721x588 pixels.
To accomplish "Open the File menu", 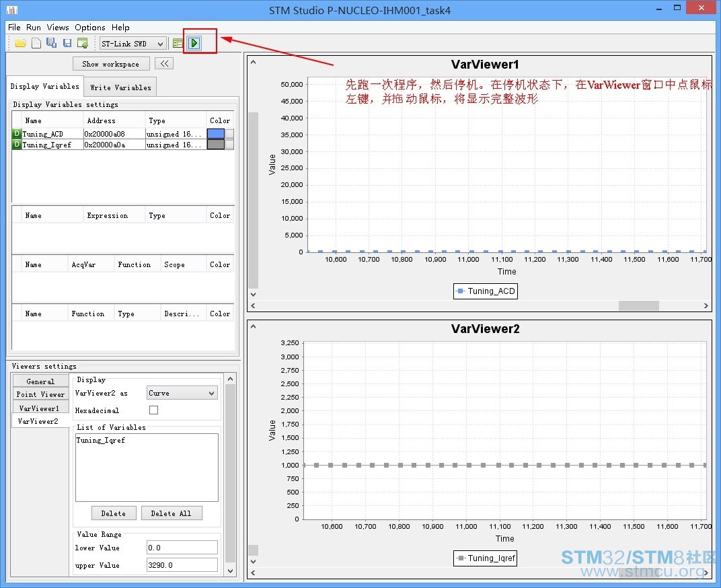I will 14,27.
